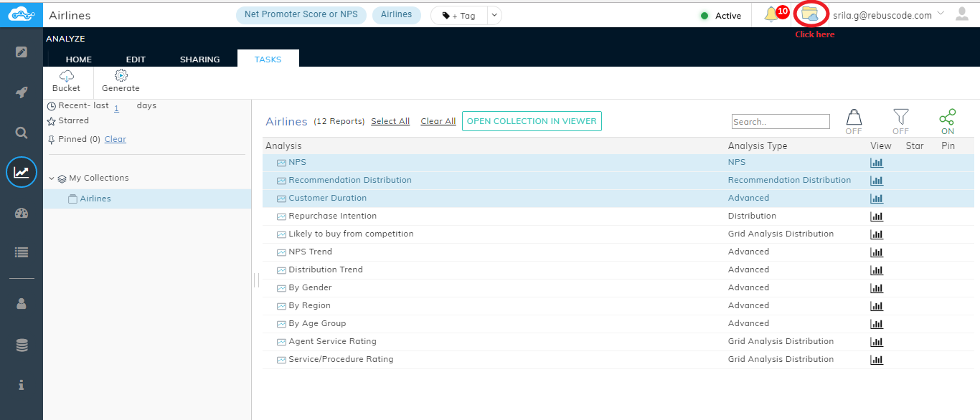Click the Analysis column header
Screen dimensions: 980x420
pos(283,145)
